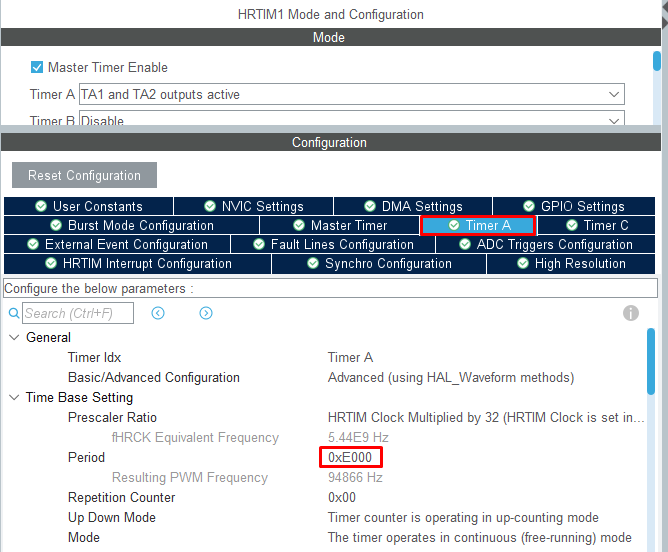
Task: Click the Period value 0xE000
Action: [350, 457]
